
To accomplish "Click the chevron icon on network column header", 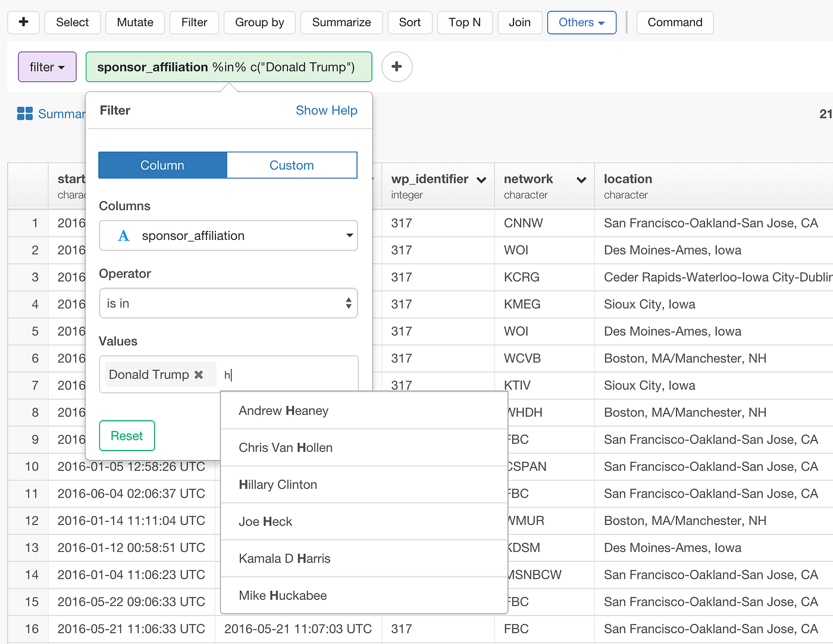I will click(580, 179).
